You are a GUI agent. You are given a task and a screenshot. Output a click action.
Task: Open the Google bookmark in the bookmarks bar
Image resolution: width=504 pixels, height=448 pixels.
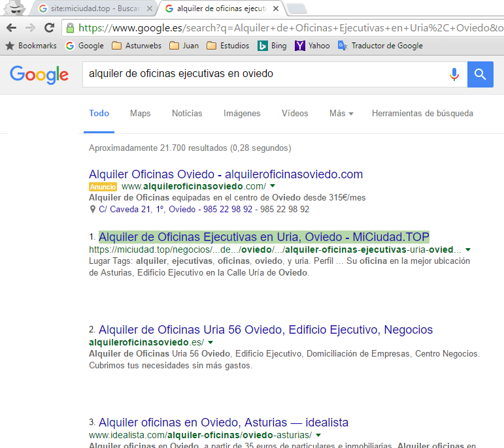[x=84, y=46]
